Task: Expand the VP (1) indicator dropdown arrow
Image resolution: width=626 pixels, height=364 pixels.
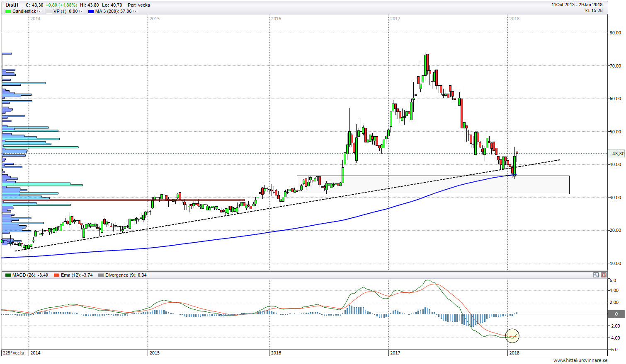Action: click(x=81, y=12)
